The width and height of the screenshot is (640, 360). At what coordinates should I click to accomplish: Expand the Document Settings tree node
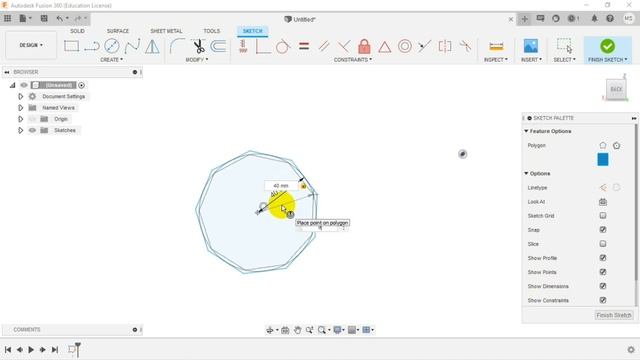tap(20, 96)
